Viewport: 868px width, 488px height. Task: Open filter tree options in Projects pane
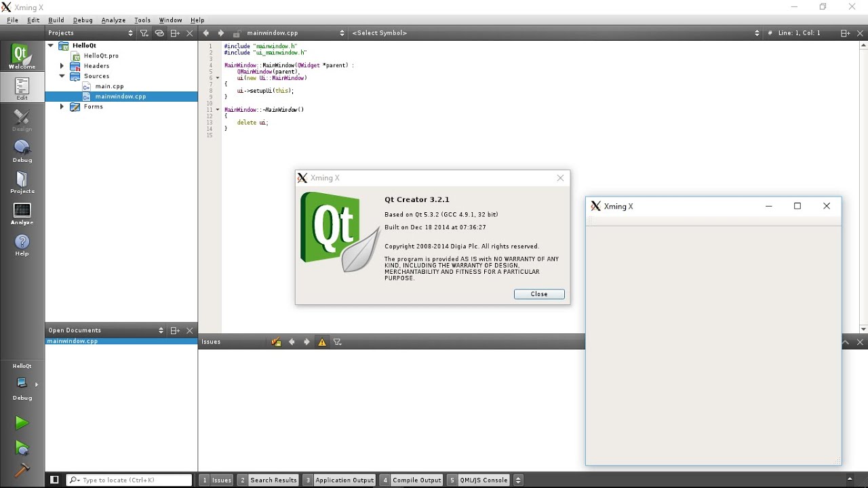coord(144,33)
